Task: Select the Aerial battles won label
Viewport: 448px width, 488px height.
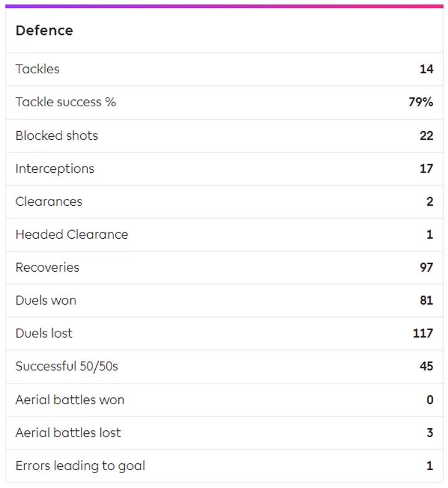Action: point(70,400)
